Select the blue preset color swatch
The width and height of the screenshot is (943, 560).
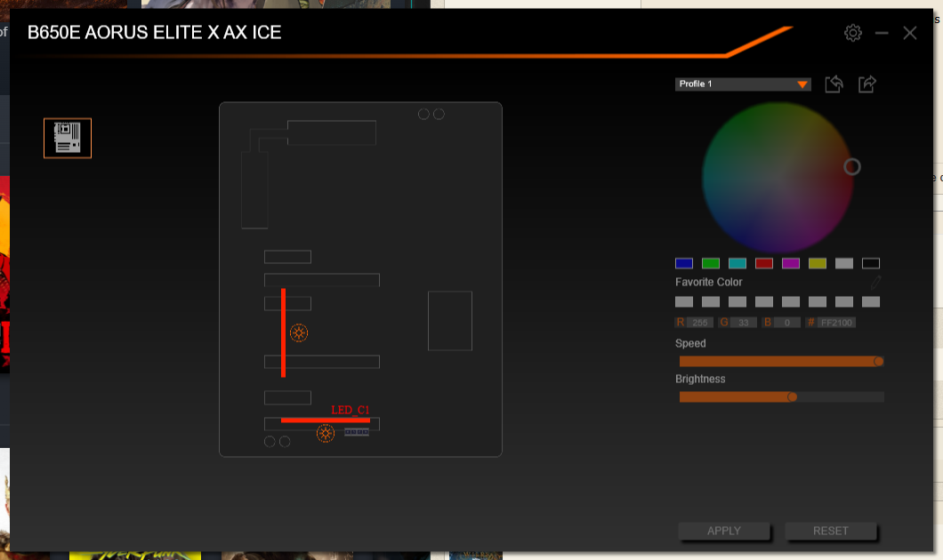[x=684, y=263]
